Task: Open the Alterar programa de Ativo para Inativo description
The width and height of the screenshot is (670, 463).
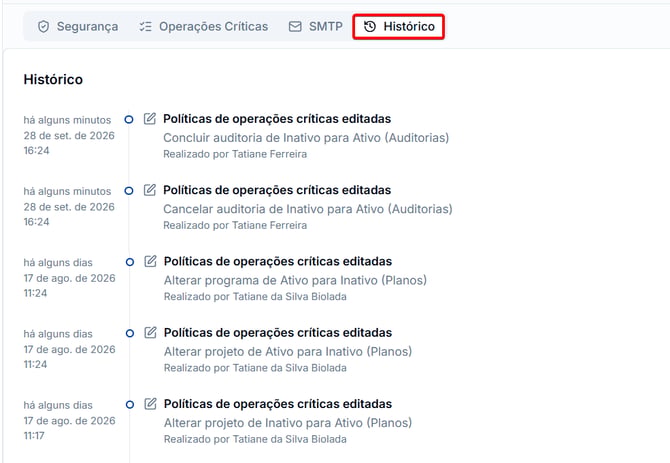Action: tap(295, 281)
